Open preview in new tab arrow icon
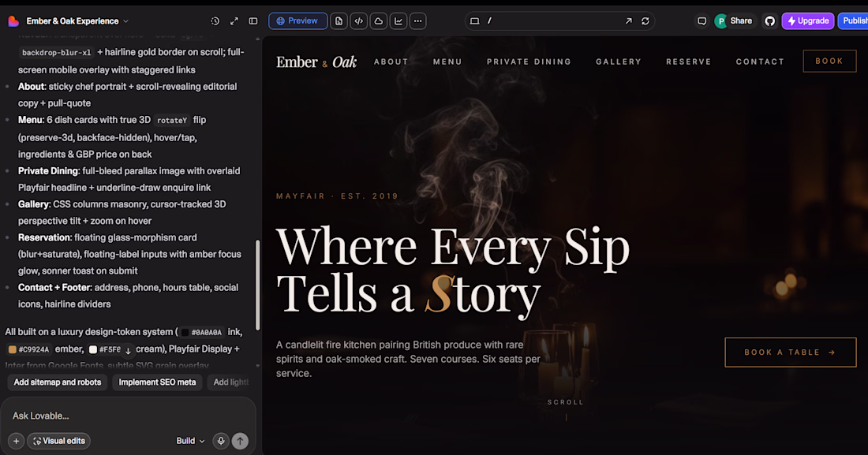Viewport: 868px width, 455px height. (628, 21)
